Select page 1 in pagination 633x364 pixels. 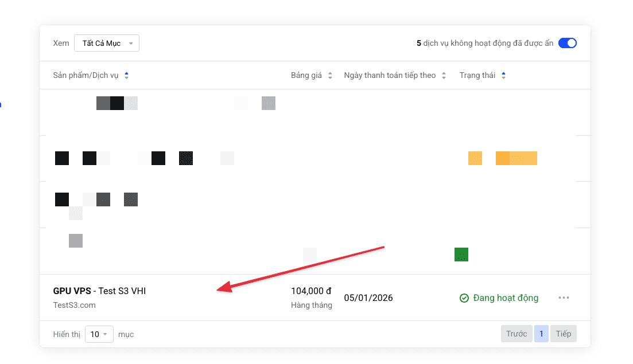[x=541, y=334]
